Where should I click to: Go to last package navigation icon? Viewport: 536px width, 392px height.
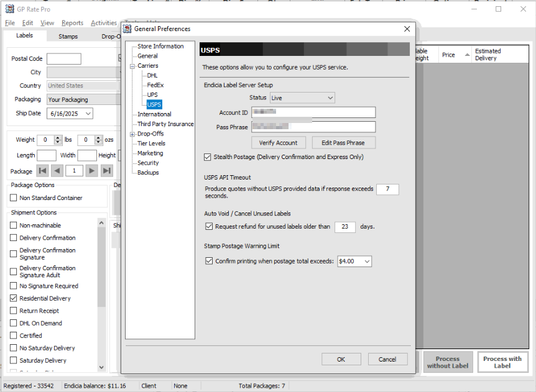click(x=107, y=170)
